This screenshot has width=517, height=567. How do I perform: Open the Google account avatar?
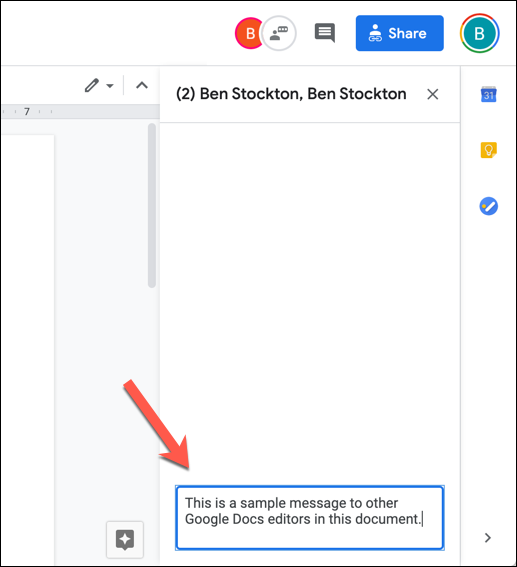pos(479,33)
